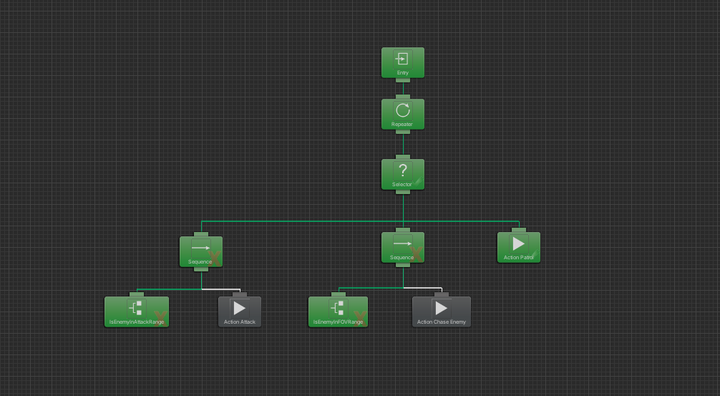Viewport: 720px width, 396px height.
Task: Click the Repeater node's bottom output port
Action: tap(403, 132)
